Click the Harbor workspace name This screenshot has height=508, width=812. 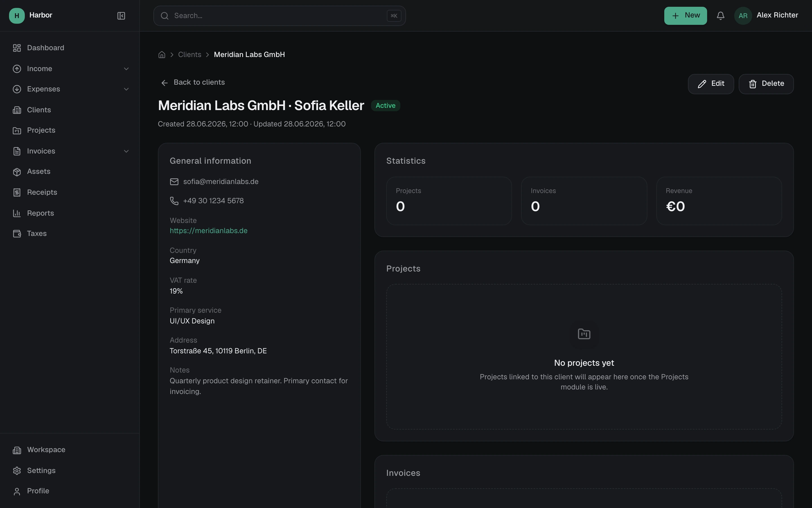coord(41,16)
